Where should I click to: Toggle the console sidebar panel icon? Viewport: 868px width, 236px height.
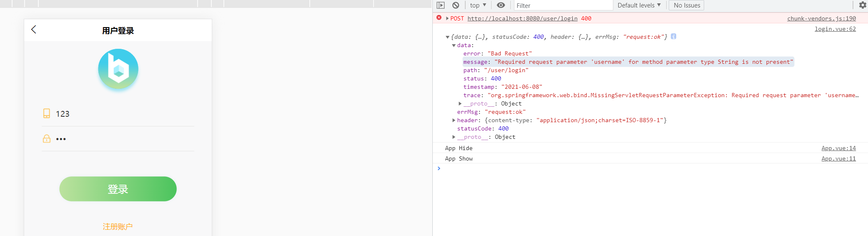(441, 5)
